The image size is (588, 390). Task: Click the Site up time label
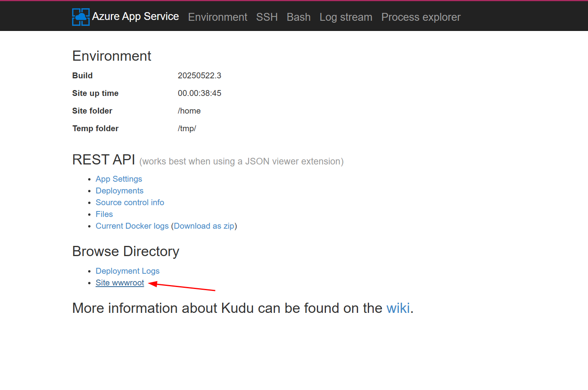[x=95, y=93]
